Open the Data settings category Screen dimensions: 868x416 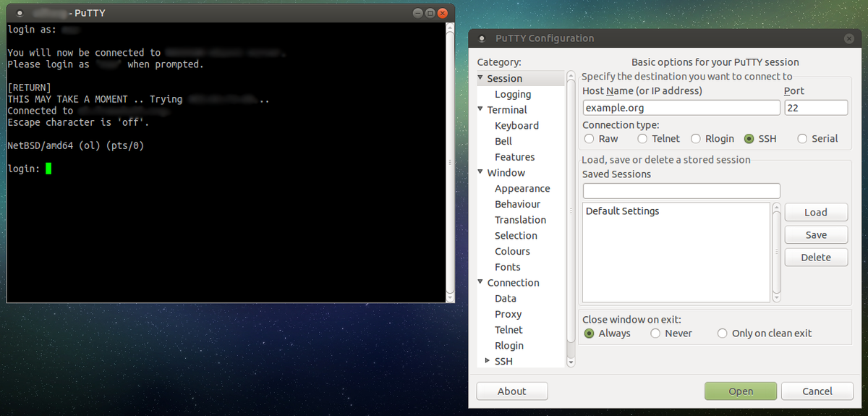click(506, 298)
